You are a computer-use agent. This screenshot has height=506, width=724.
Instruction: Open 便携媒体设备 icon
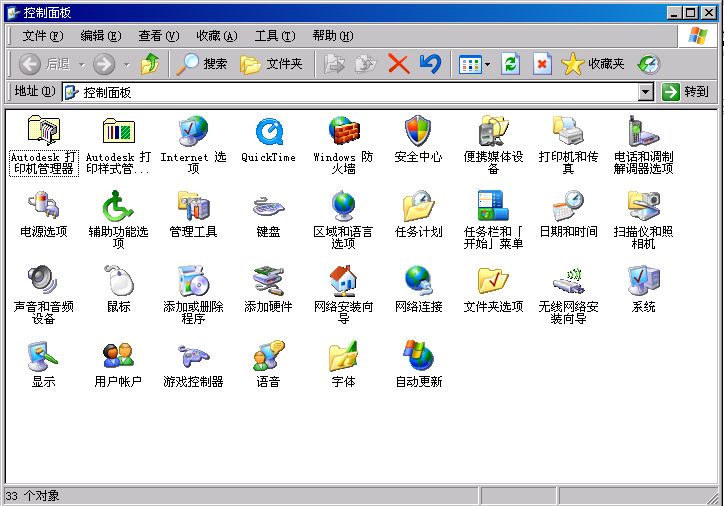[x=493, y=130]
